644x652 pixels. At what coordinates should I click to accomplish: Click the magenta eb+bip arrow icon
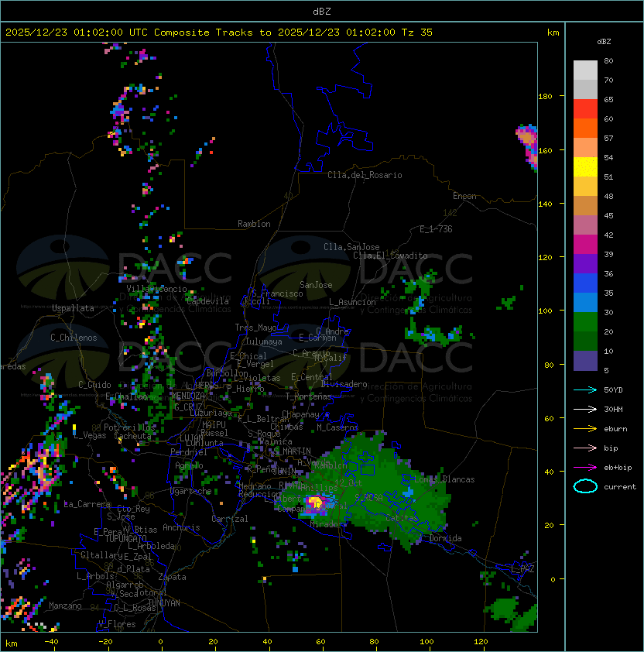click(585, 468)
